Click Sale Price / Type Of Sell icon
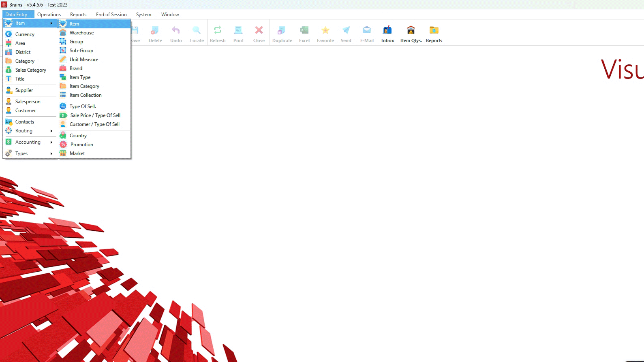The height and width of the screenshot is (362, 644). coord(63,115)
